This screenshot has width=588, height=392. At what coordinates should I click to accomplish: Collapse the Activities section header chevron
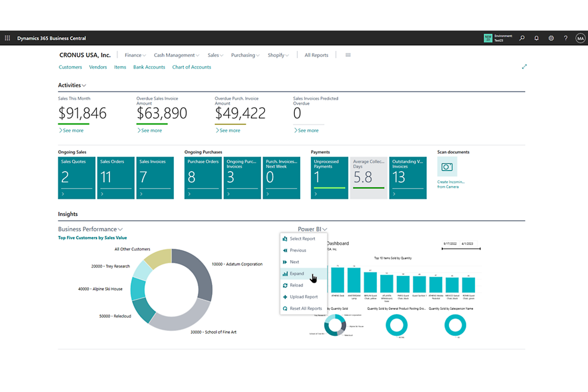[x=84, y=85]
